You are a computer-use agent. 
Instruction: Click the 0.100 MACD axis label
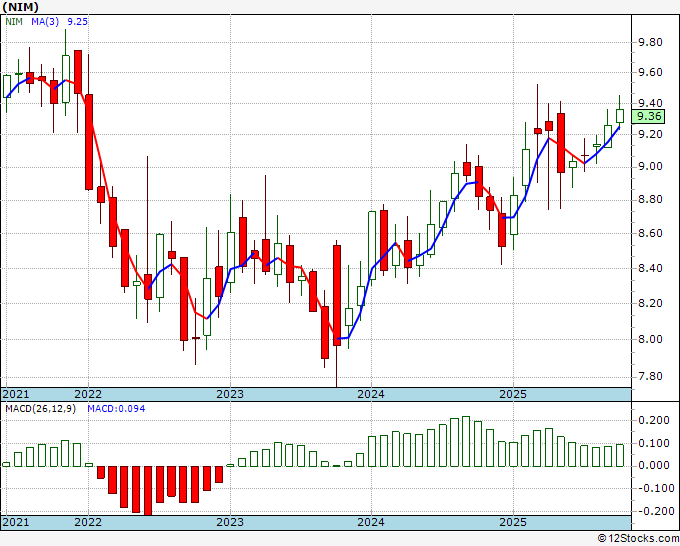click(654, 443)
